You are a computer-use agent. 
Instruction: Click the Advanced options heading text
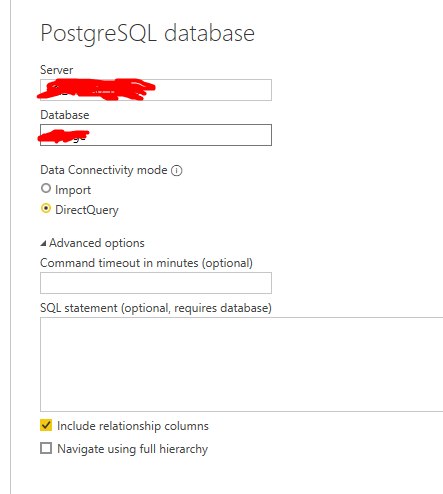pyautogui.click(x=97, y=243)
